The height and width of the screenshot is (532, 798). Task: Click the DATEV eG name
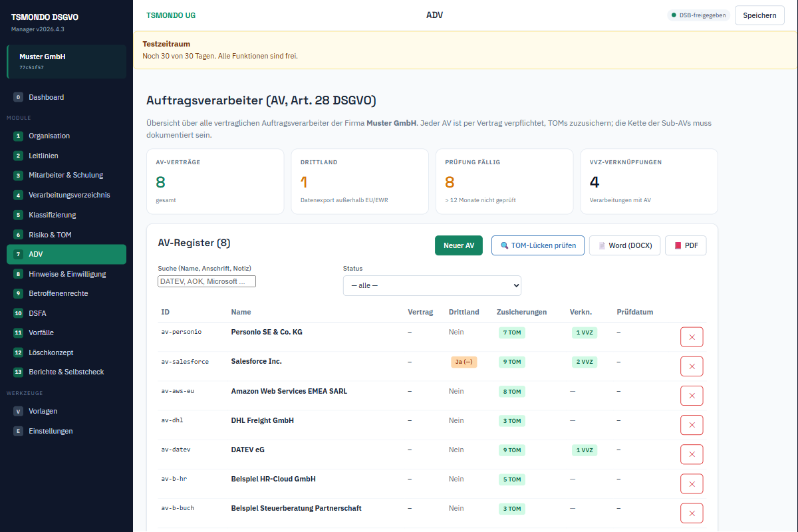pyautogui.click(x=247, y=450)
